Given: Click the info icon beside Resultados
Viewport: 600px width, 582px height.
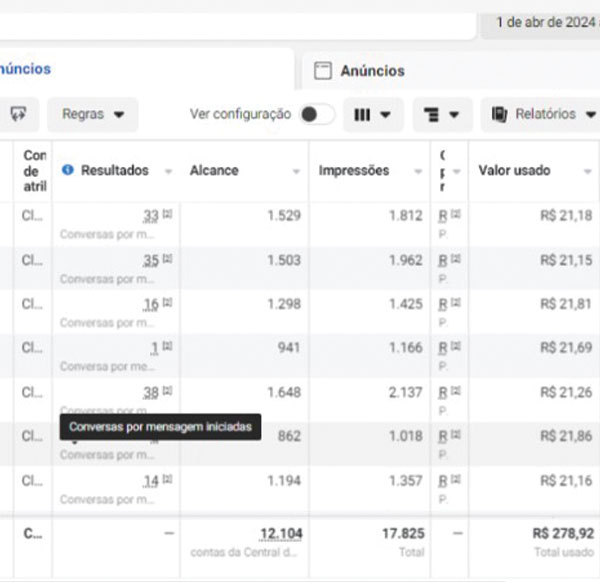Looking at the screenshot, I should (x=67, y=170).
